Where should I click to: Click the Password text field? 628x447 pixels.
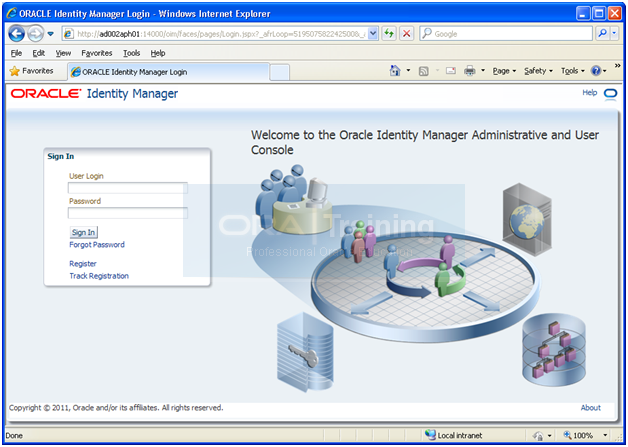coord(127,213)
